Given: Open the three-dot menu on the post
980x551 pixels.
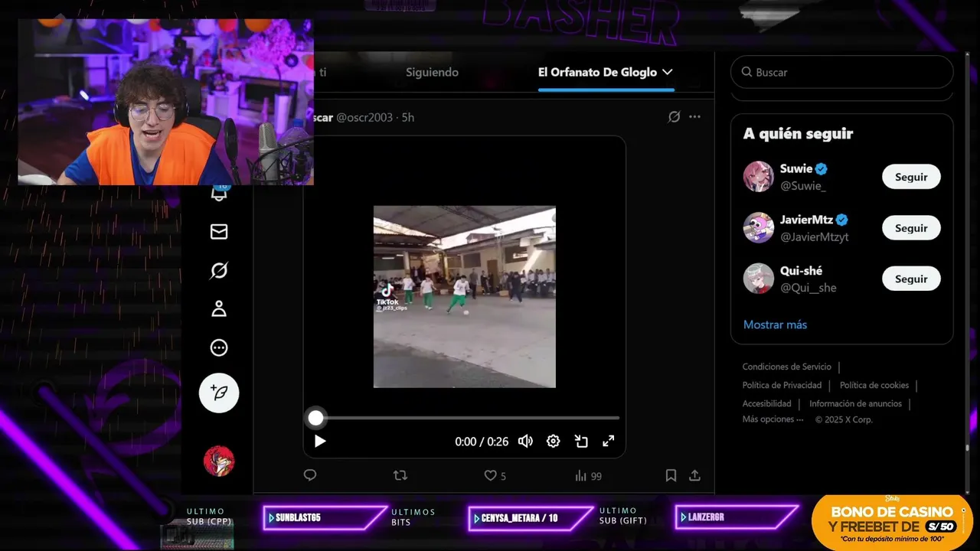Looking at the screenshot, I should coord(694,117).
